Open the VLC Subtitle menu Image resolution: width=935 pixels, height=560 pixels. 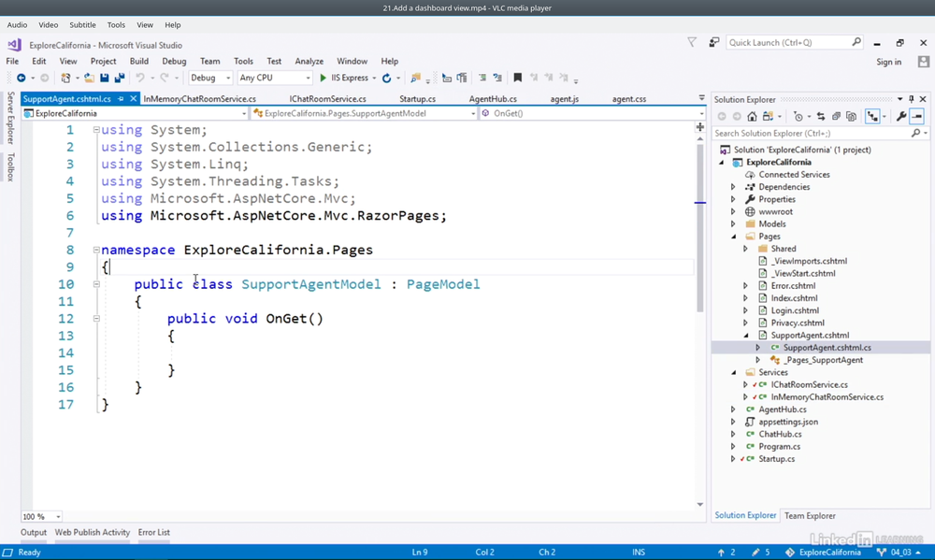click(x=82, y=25)
